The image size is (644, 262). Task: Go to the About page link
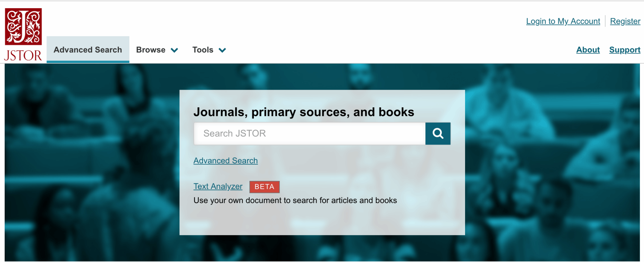pos(588,50)
